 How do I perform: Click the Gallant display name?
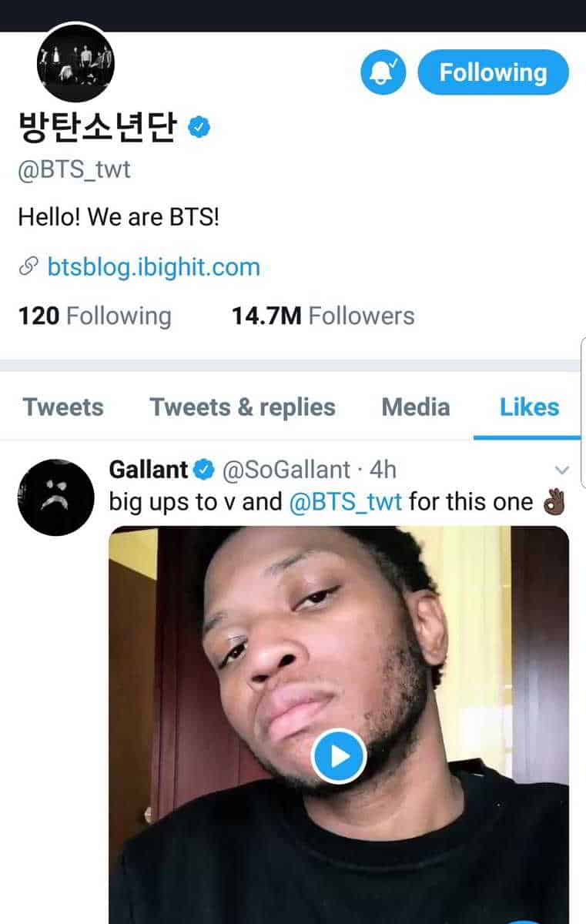[149, 469]
